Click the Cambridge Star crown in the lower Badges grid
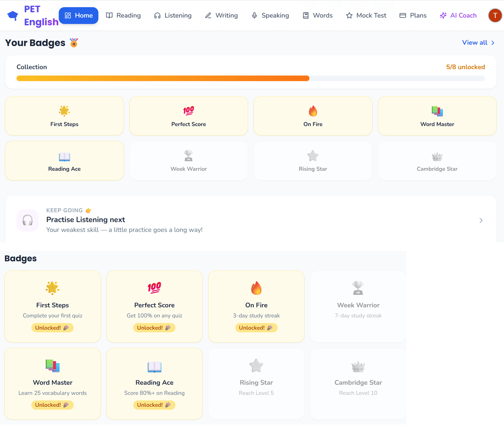Screen dimensions: 504x429 tap(358, 366)
